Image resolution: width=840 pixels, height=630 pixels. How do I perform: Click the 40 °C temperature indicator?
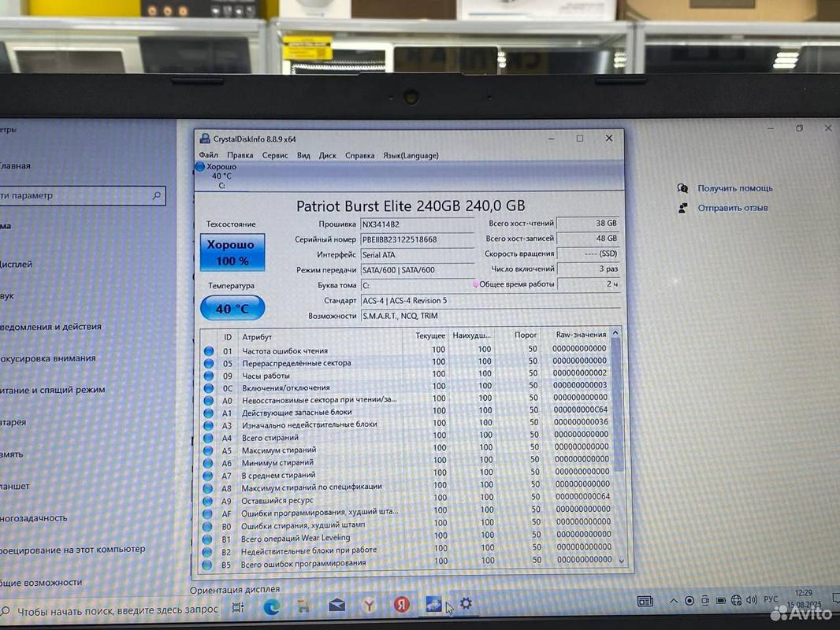point(232,309)
